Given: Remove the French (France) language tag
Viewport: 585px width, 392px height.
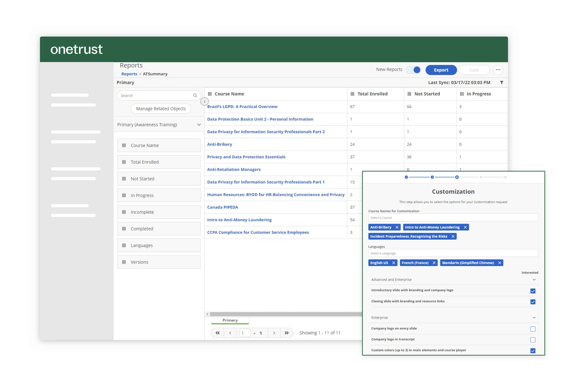Looking at the screenshot, I should point(434,263).
